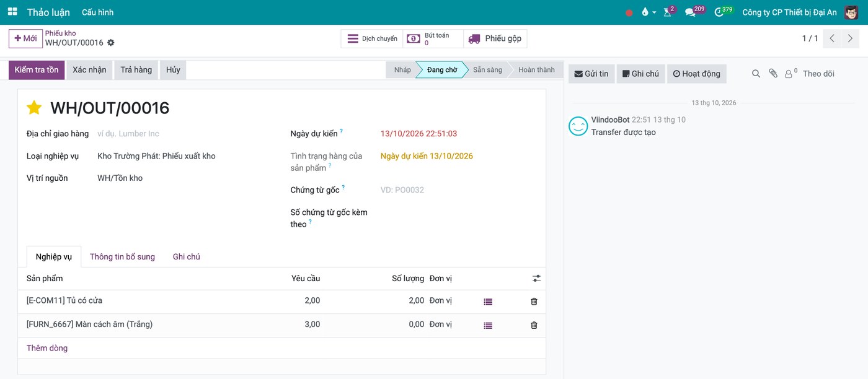This screenshot has width=868, height=379.
Task: Click Kiểm tra tồn button
Action: coord(37,70)
